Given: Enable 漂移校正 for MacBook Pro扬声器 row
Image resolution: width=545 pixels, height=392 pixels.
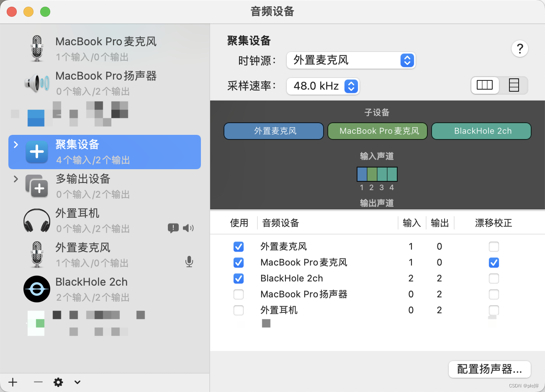Looking at the screenshot, I should [494, 294].
